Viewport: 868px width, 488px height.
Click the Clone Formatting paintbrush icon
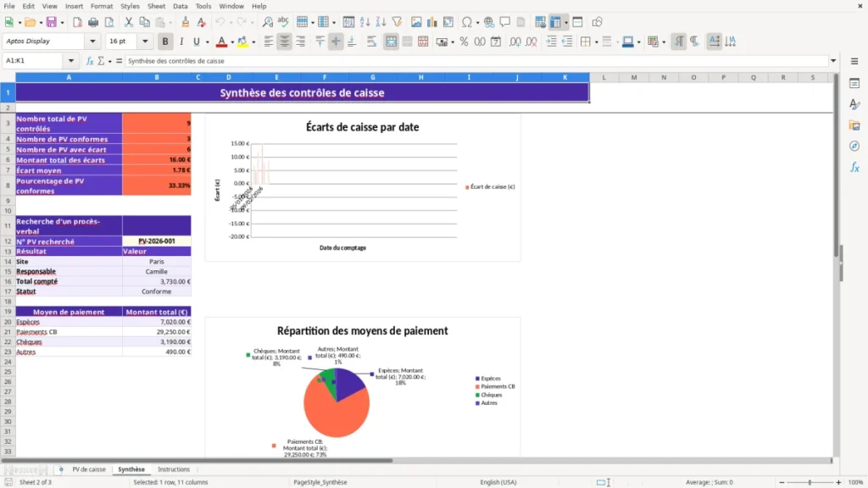pos(186,22)
